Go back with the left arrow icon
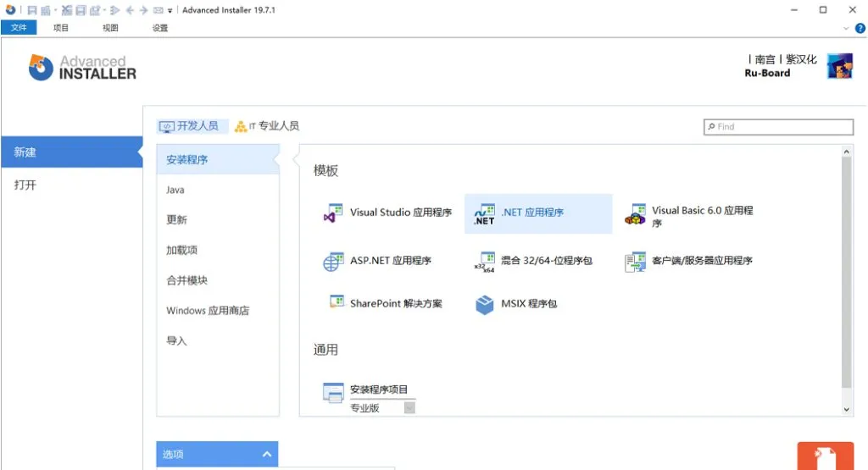868x470 pixels. pos(130,10)
